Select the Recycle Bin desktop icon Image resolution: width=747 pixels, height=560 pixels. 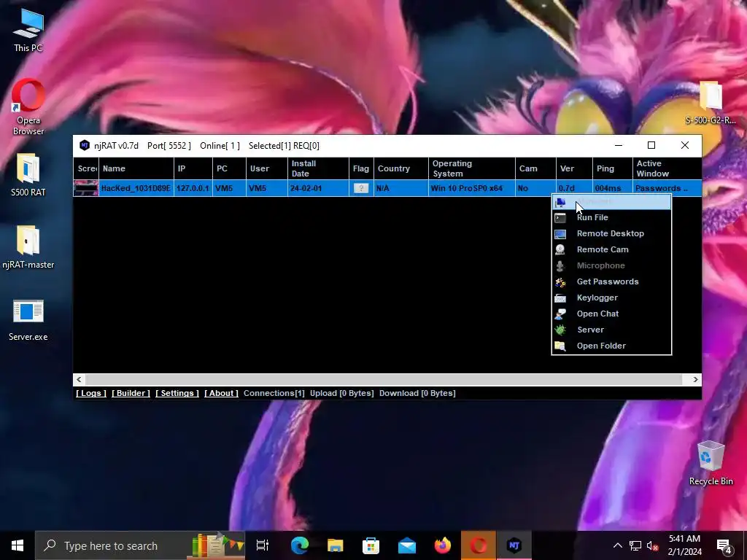click(x=711, y=463)
